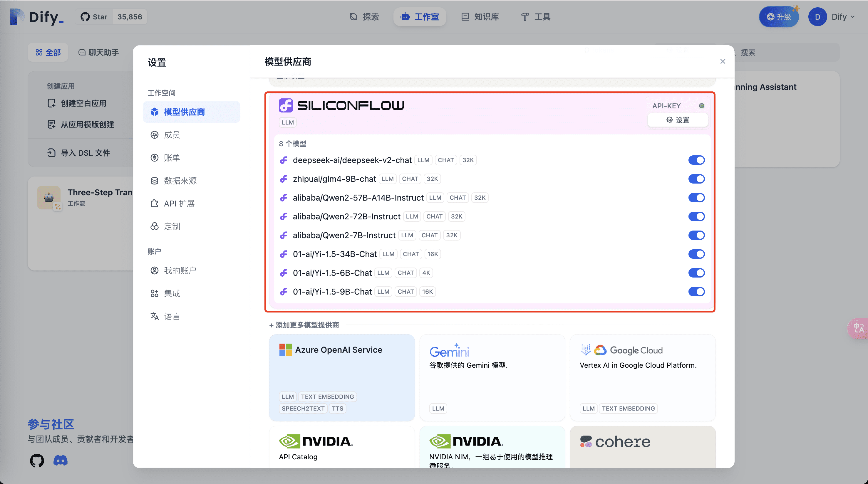Add Azure OpenAI Service provider card
The width and height of the screenshot is (868, 484).
click(342, 378)
